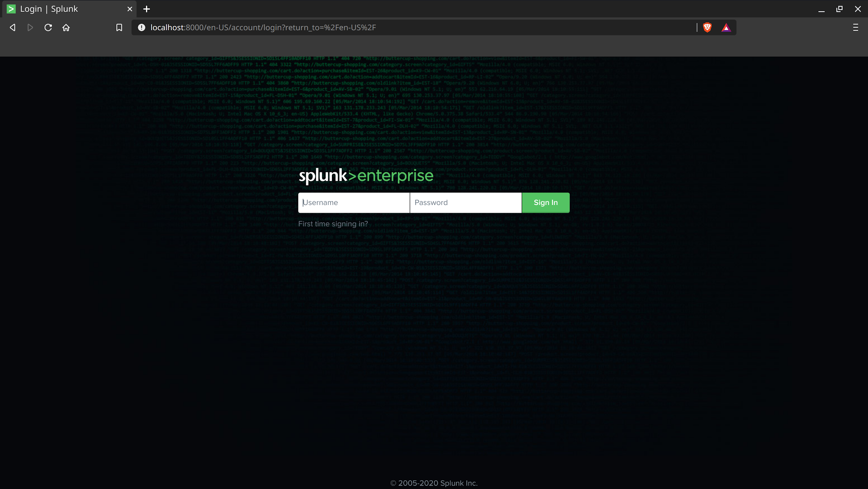This screenshot has width=868, height=489.
Task: Restore down the browser window
Action: tap(839, 9)
